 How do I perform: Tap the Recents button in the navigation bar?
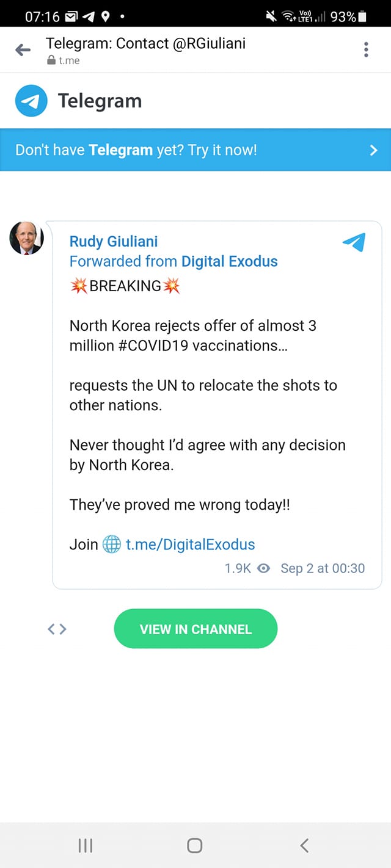[x=85, y=846]
